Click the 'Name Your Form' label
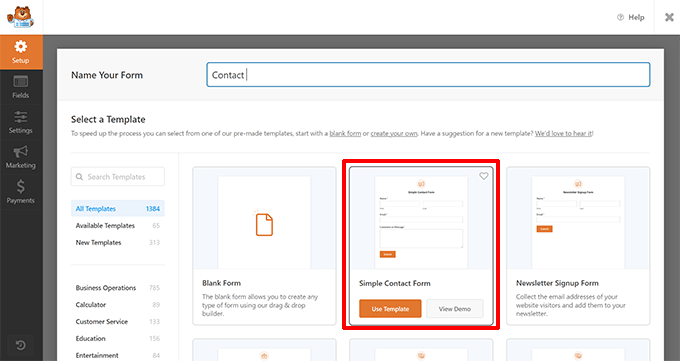 pos(107,75)
